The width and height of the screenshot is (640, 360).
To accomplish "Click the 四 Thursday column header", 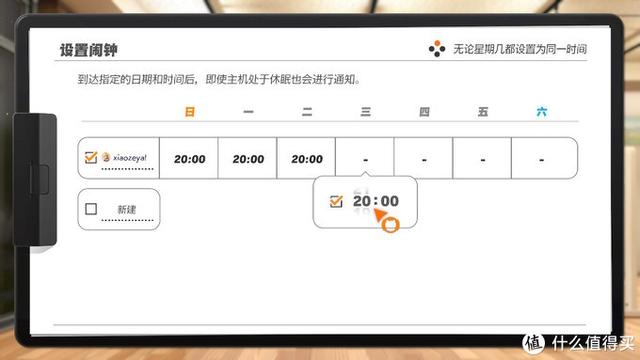I will pos(424,112).
